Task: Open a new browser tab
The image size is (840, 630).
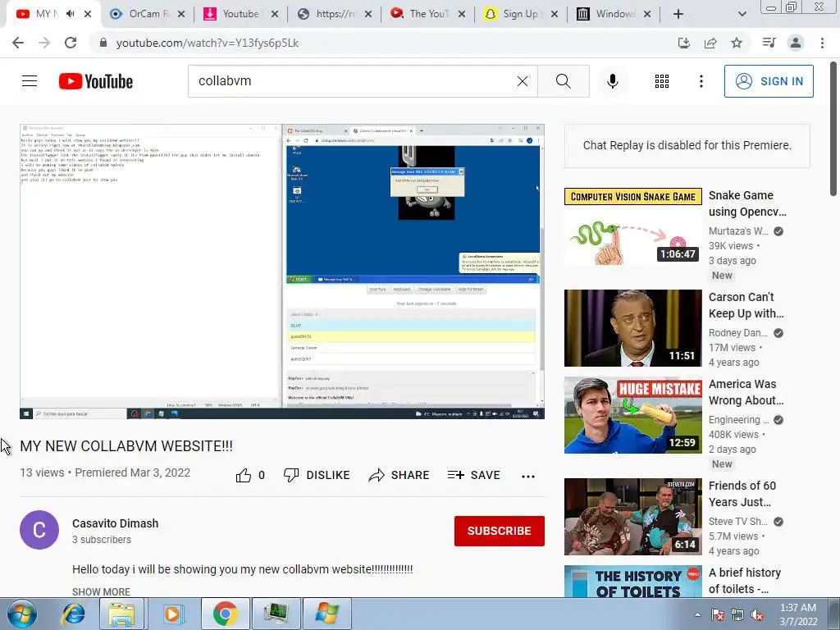Action: click(x=678, y=14)
